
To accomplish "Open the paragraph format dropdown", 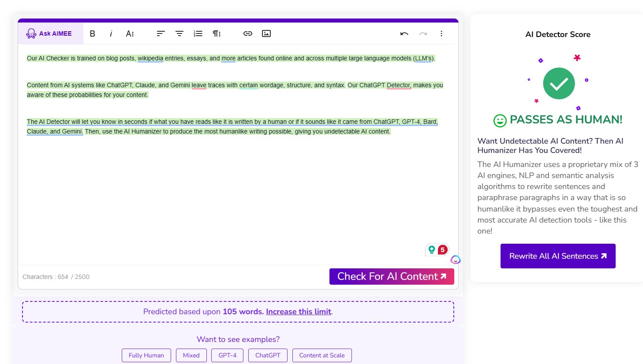I will coord(217,33).
